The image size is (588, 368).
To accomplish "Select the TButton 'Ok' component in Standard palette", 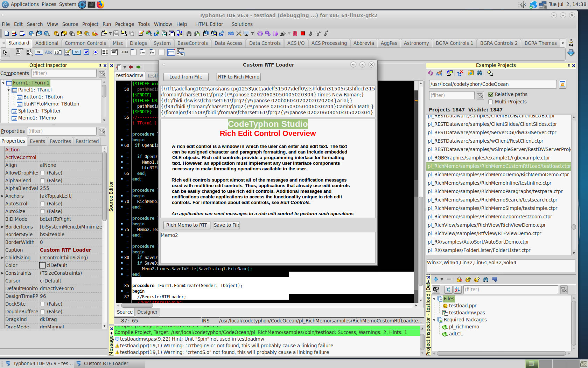I will click(39, 52).
